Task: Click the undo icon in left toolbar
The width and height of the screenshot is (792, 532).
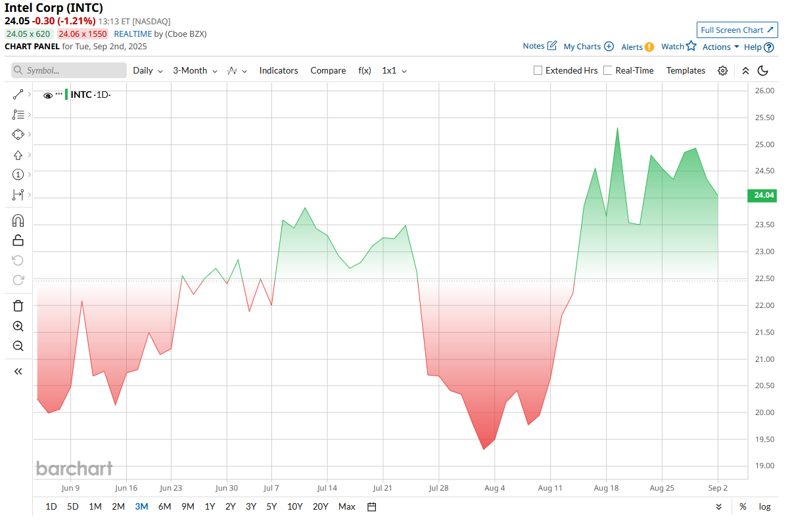Action: point(18,261)
